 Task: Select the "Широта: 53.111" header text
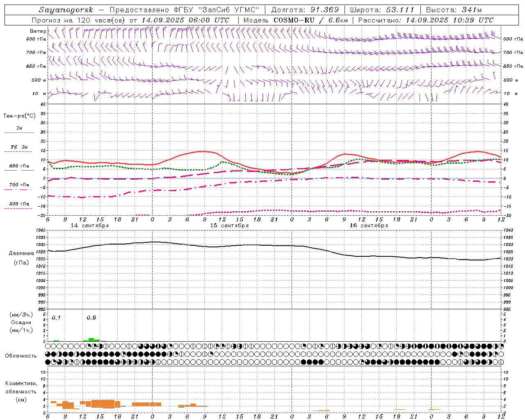coord(382,10)
